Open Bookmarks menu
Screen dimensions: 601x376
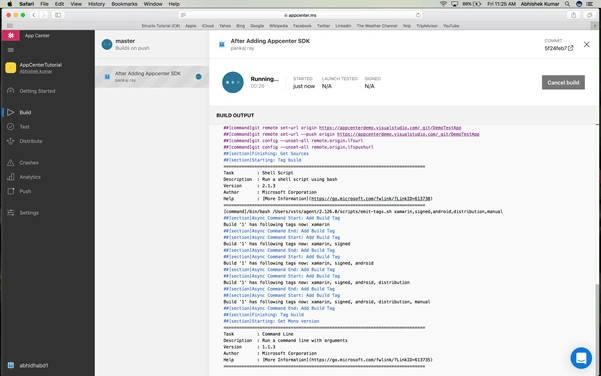124,4
